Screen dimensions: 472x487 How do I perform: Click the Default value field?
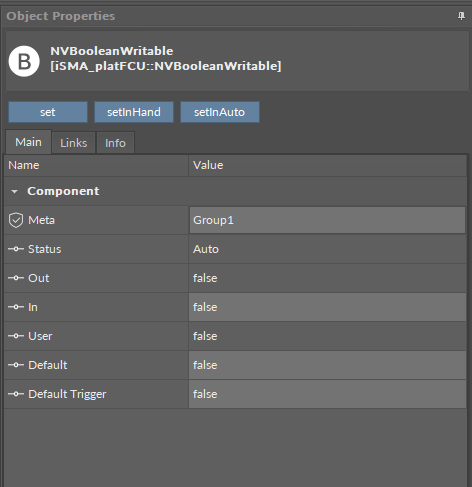point(327,365)
